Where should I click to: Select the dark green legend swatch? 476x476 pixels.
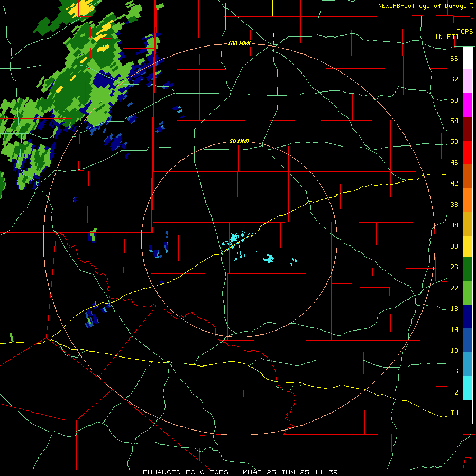467,269
